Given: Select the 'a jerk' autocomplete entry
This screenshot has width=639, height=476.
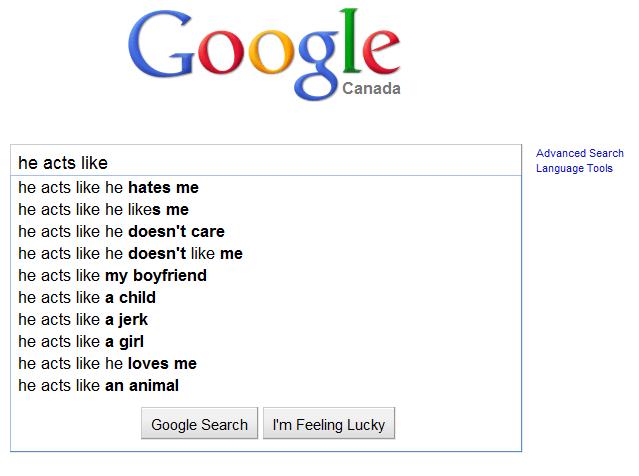Looking at the screenshot, I should (x=83, y=320).
